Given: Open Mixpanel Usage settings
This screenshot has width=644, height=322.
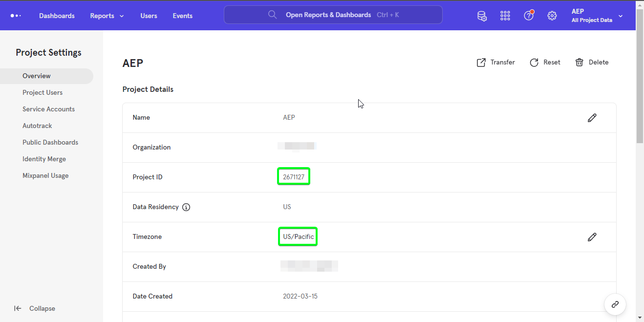Looking at the screenshot, I should coord(45,176).
